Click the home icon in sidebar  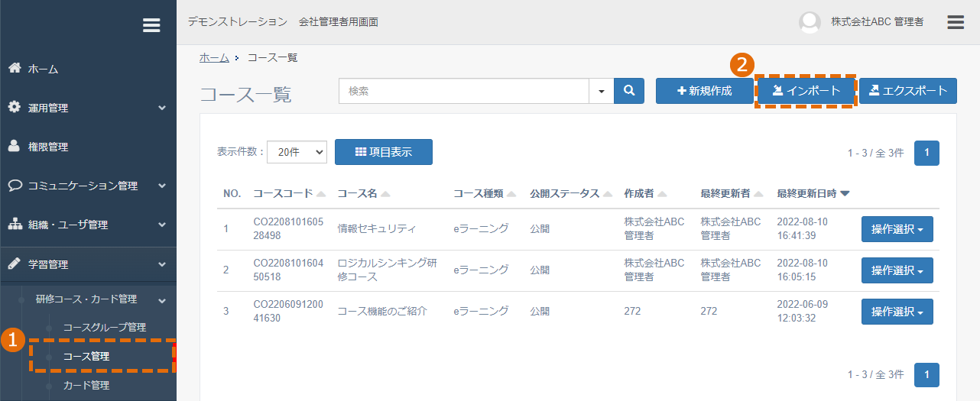tap(15, 69)
